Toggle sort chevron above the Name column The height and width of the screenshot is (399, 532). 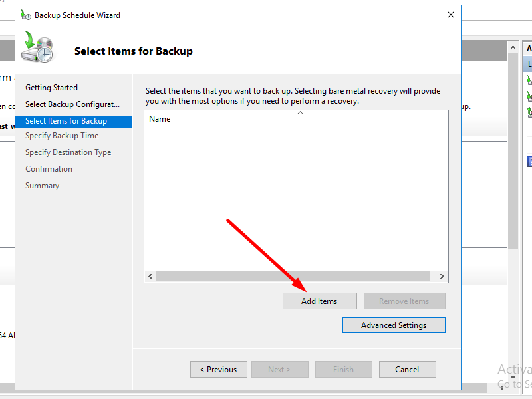pos(300,113)
